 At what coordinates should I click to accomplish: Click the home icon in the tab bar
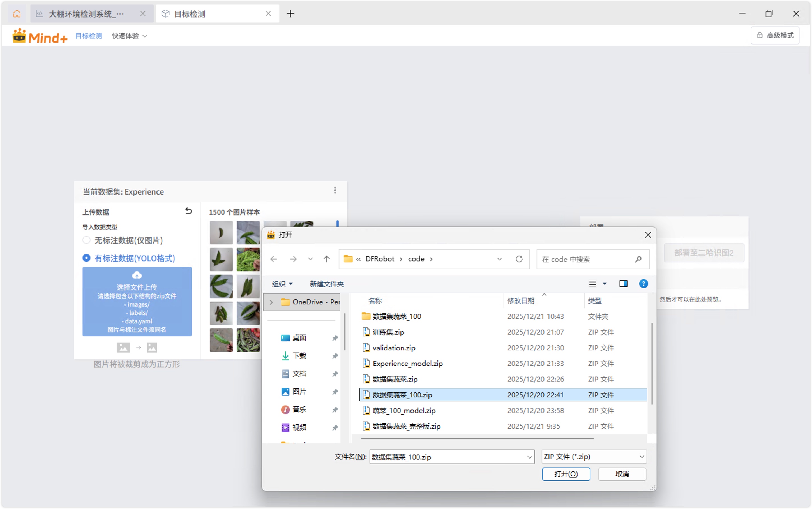point(17,14)
